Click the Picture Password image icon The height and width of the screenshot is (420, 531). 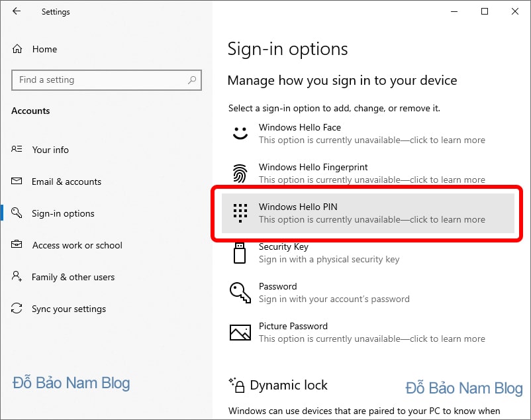point(240,333)
